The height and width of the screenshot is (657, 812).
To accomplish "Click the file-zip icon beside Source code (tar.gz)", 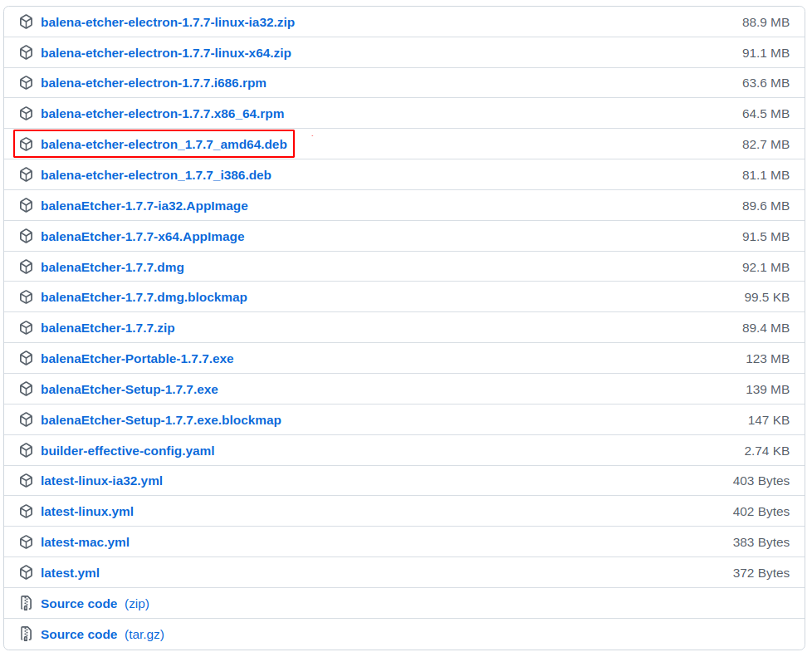I will point(26,634).
